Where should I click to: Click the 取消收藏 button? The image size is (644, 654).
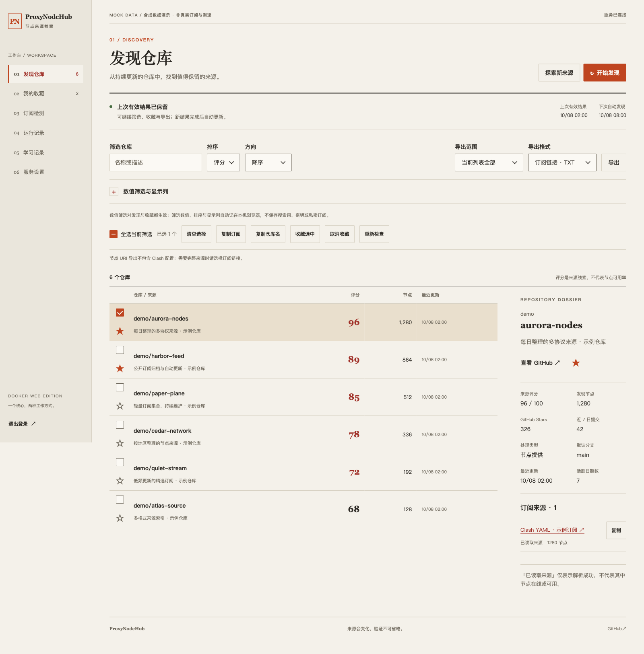[340, 234]
